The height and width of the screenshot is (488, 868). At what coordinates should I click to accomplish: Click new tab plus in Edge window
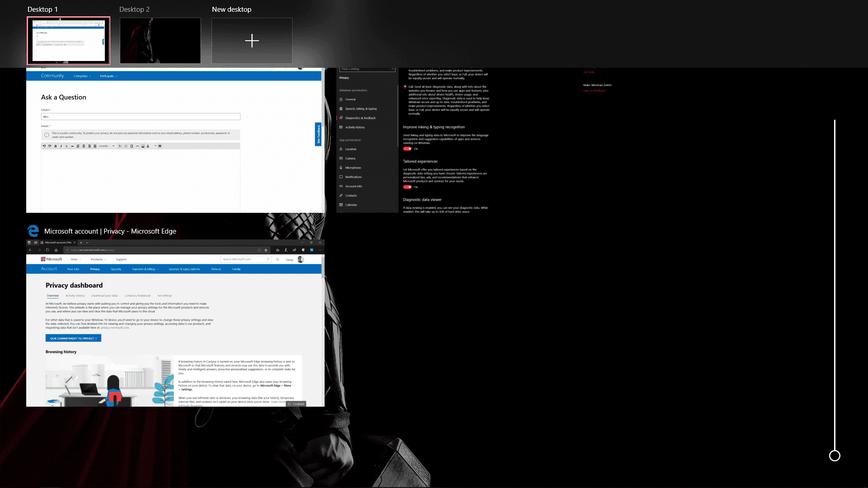tap(81, 243)
